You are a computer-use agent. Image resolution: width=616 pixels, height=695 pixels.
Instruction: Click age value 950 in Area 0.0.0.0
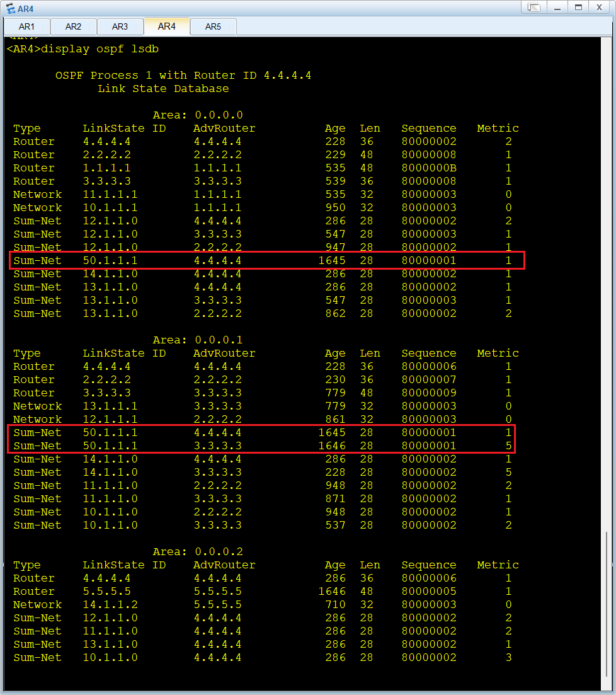click(335, 208)
